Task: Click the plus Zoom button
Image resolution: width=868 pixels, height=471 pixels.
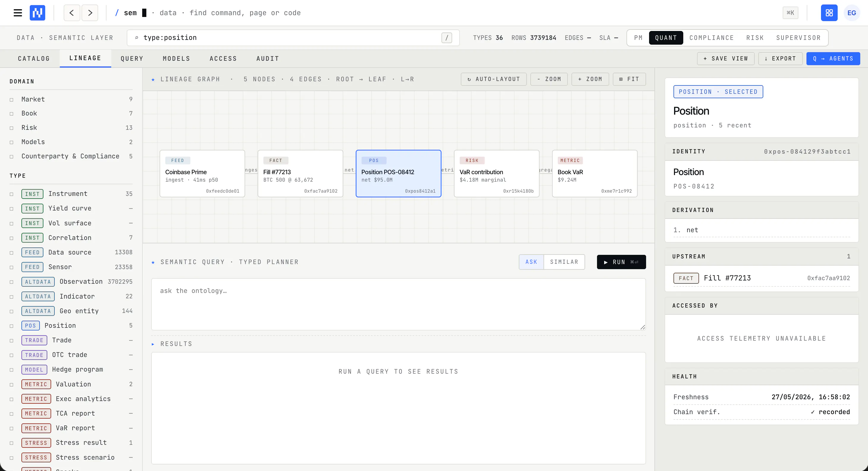Action: coord(590,79)
